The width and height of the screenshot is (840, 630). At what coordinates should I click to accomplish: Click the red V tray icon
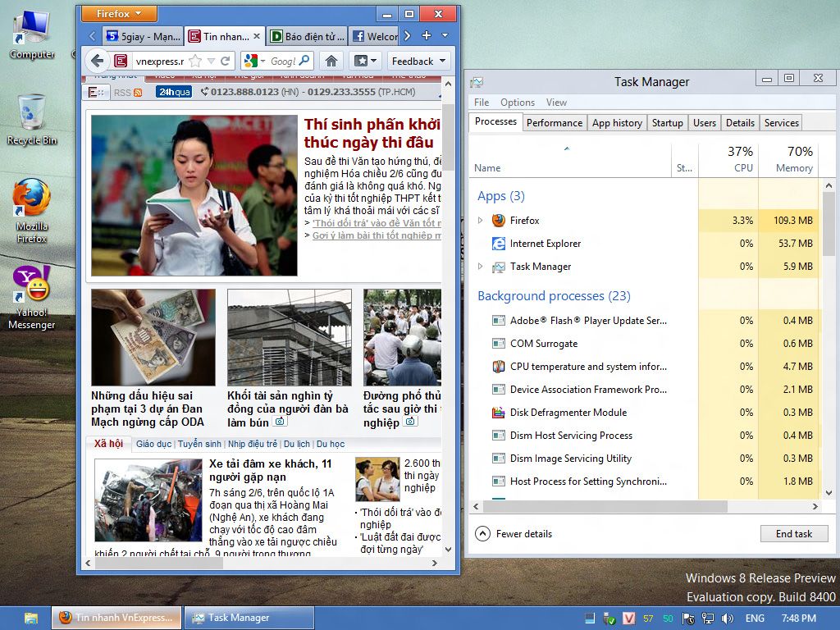point(629,619)
